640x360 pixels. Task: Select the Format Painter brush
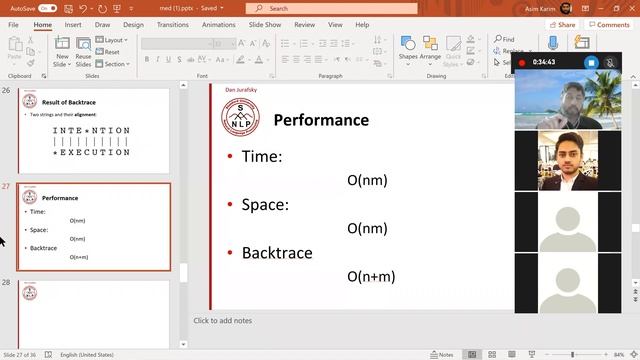click(31, 63)
